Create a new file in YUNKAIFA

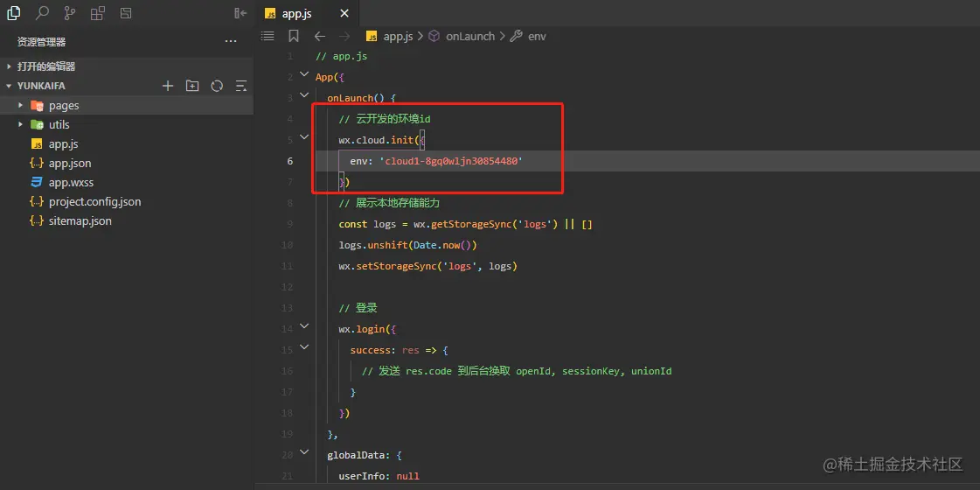[x=168, y=86]
